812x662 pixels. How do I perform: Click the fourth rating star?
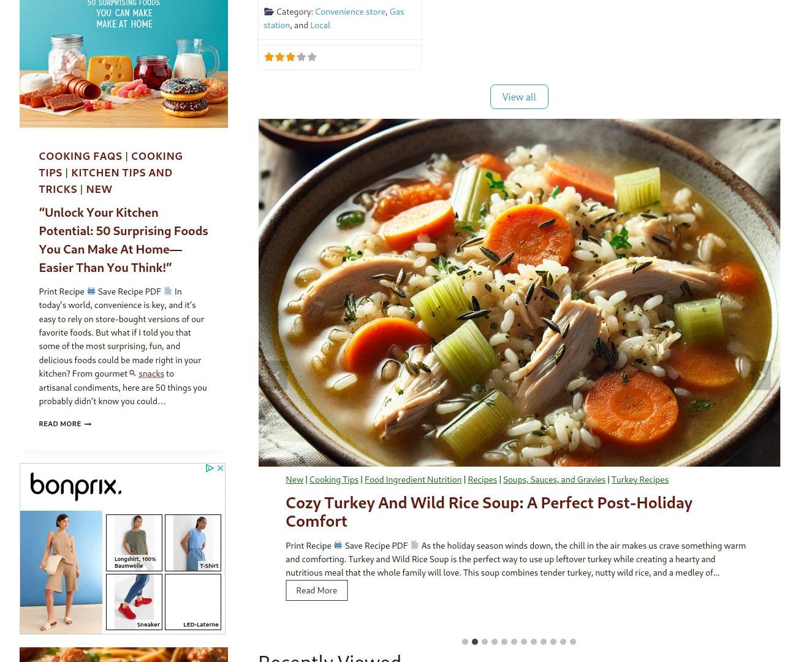click(x=301, y=57)
